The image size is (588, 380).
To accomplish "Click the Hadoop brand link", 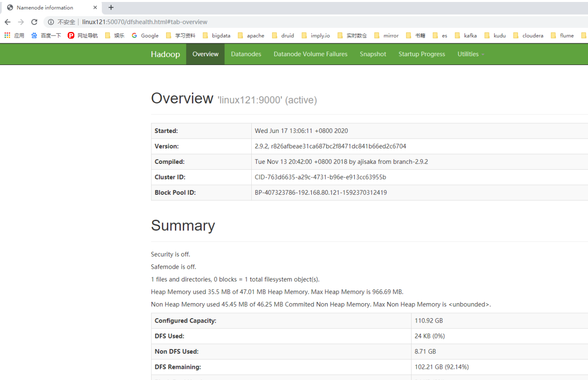I will click(165, 54).
